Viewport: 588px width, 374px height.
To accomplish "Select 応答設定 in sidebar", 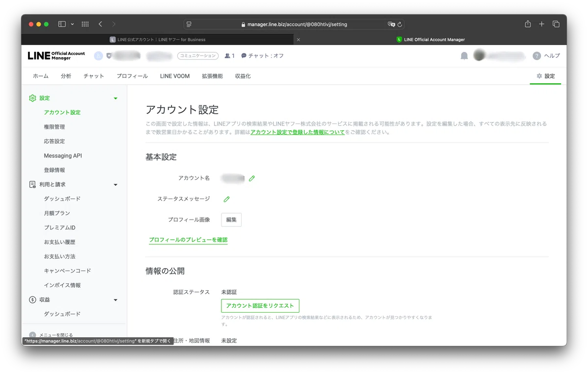I will point(54,141).
